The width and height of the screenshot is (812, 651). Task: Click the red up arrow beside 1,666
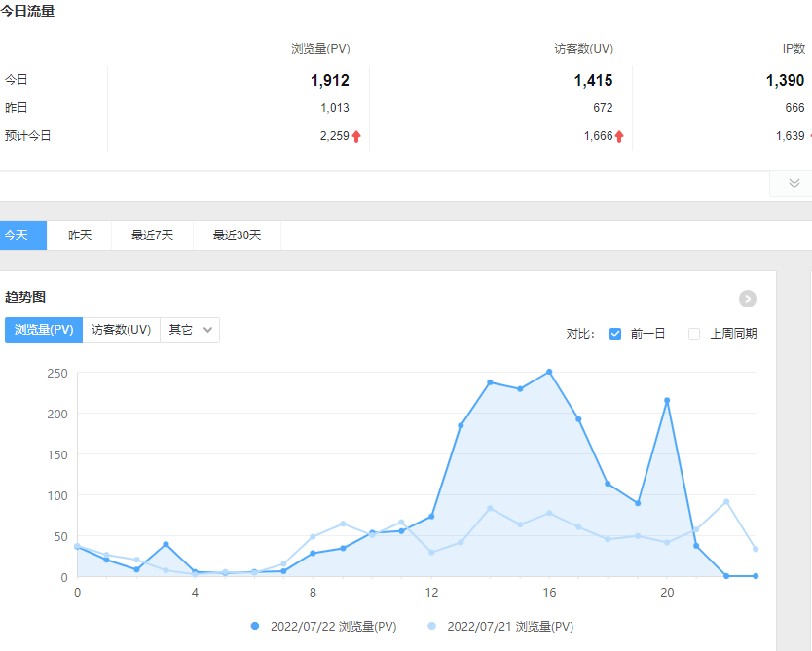(x=619, y=136)
